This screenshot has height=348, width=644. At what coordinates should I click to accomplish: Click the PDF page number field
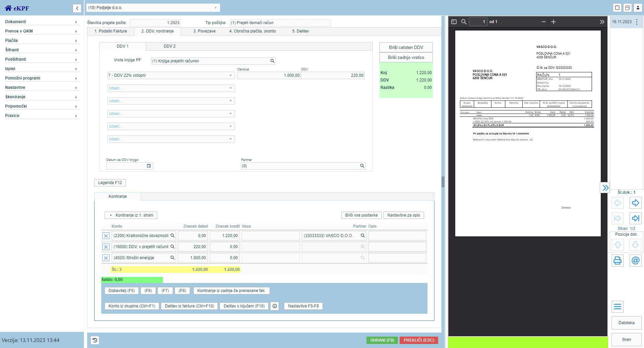(x=478, y=22)
